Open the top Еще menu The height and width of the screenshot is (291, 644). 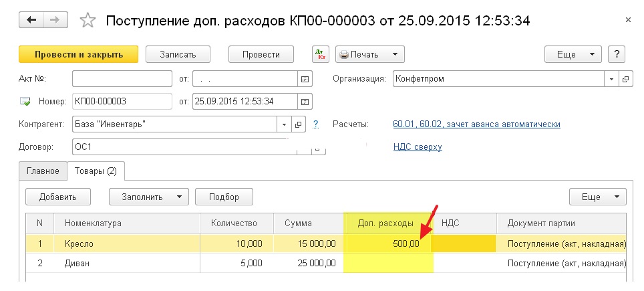pyautogui.click(x=573, y=54)
